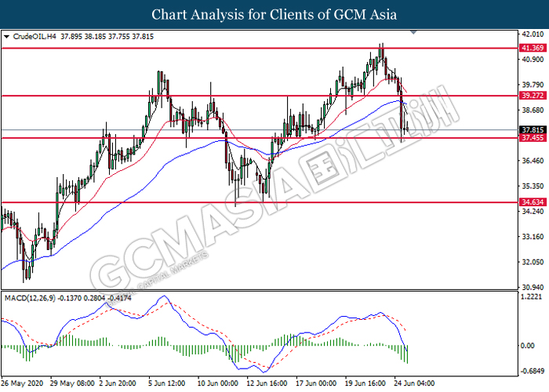This screenshot has width=549, height=392.
Task: Click MACD values -0.1370 0.2804 -0.4174
Action: point(95,298)
